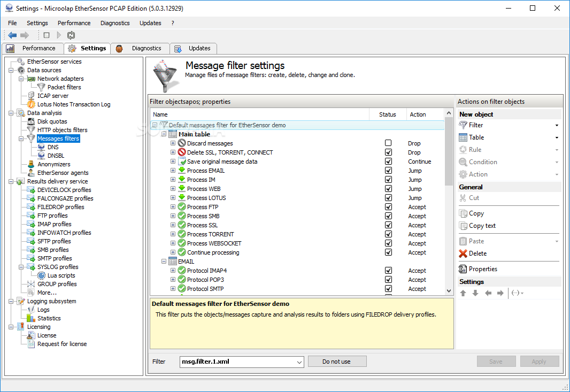This screenshot has height=392, width=570.
Task: Open the Updates menu
Action: pos(150,23)
